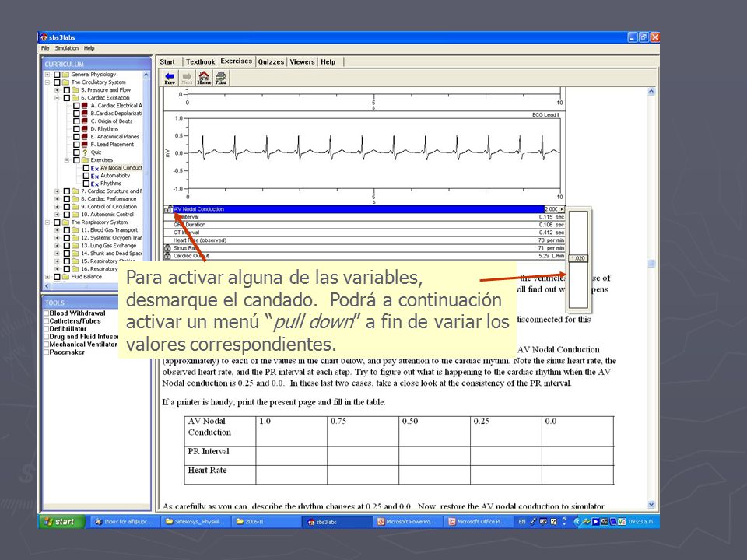Screen dimensions: 747x560
Task: Expand the 10. Autonomic Control node
Action: click(57, 215)
